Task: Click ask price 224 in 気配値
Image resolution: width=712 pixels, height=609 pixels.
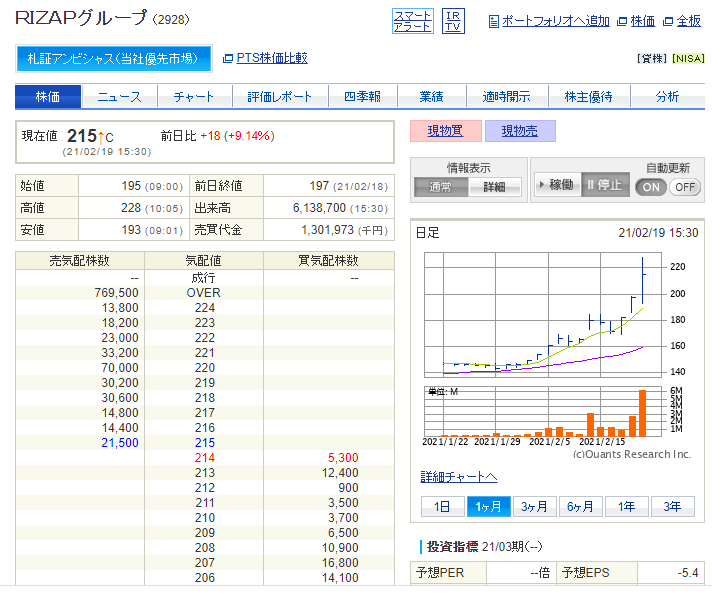Action: pos(204,308)
